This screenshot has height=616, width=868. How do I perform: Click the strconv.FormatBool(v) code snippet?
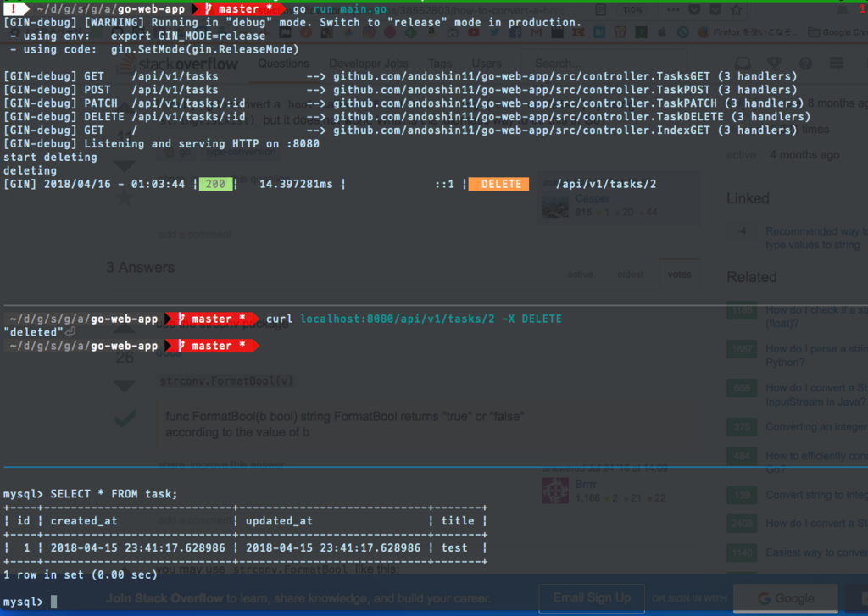click(225, 380)
